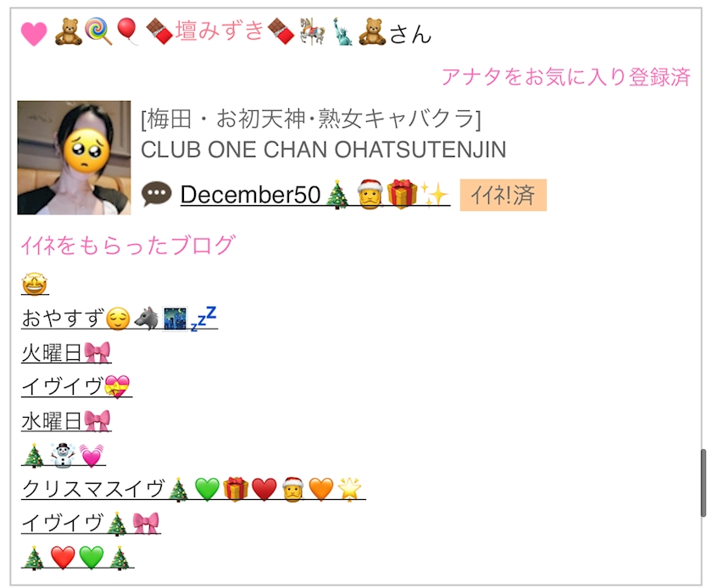Image resolution: width=712 pixels, height=588 pixels.
Task: Click the vertical scrollbar thumb
Action: (x=703, y=482)
